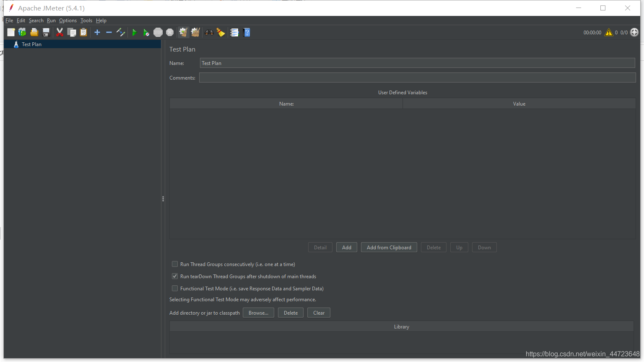Open the Run menu
This screenshot has width=644, height=362.
point(51,21)
